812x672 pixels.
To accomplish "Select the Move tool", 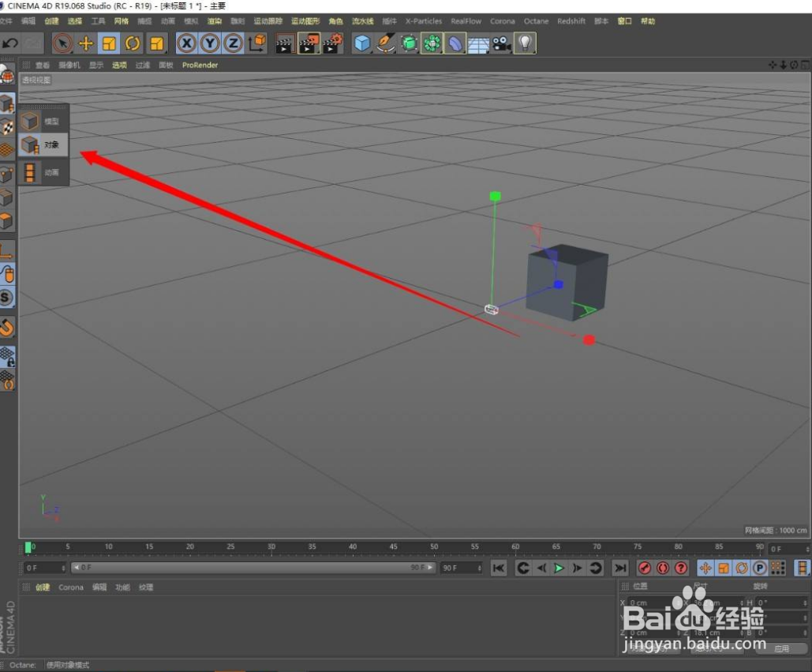I will (x=86, y=43).
